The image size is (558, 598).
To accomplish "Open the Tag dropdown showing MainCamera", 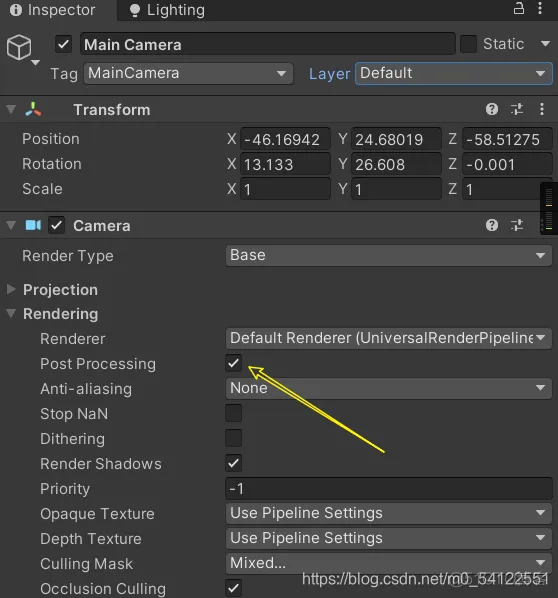I will (x=188, y=73).
